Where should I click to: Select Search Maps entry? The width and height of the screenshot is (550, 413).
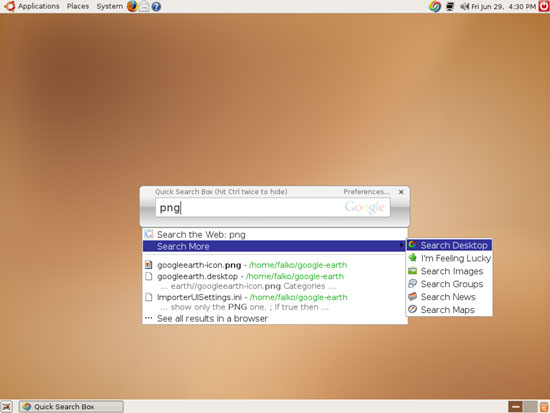coord(449,309)
